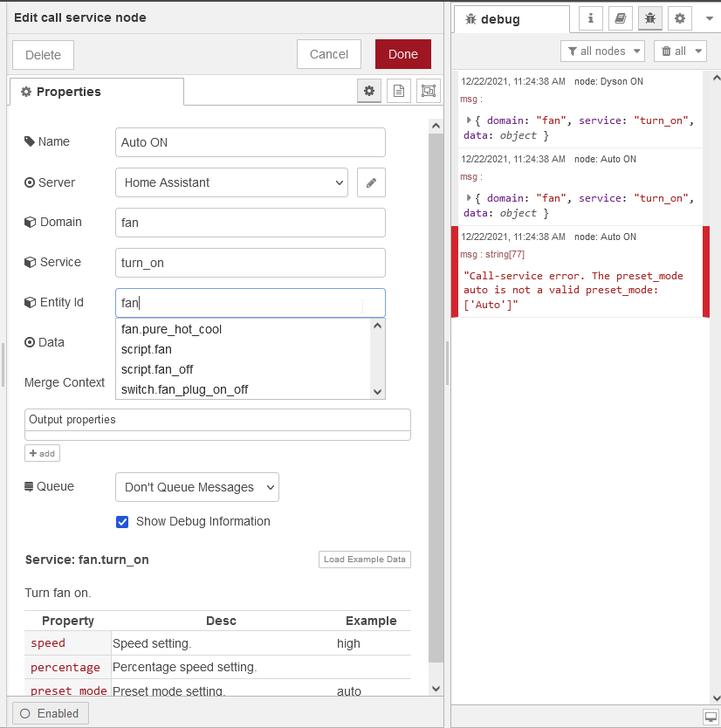This screenshot has height=728, width=721.
Task: Open the node description document icon
Action: coord(398,90)
